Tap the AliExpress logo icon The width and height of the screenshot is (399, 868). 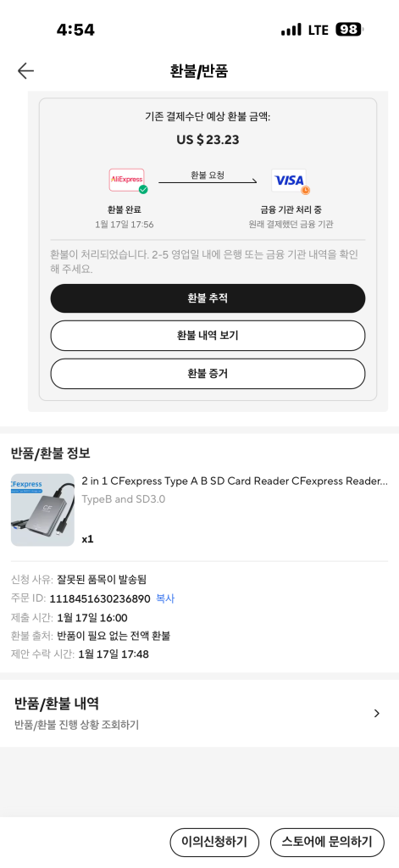coord(127,180)
